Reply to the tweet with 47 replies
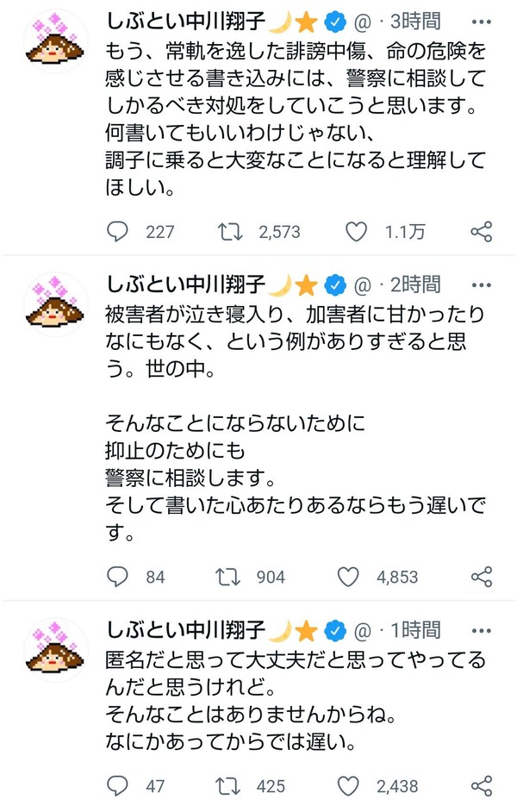517x812 pixels. click(117, 785)
